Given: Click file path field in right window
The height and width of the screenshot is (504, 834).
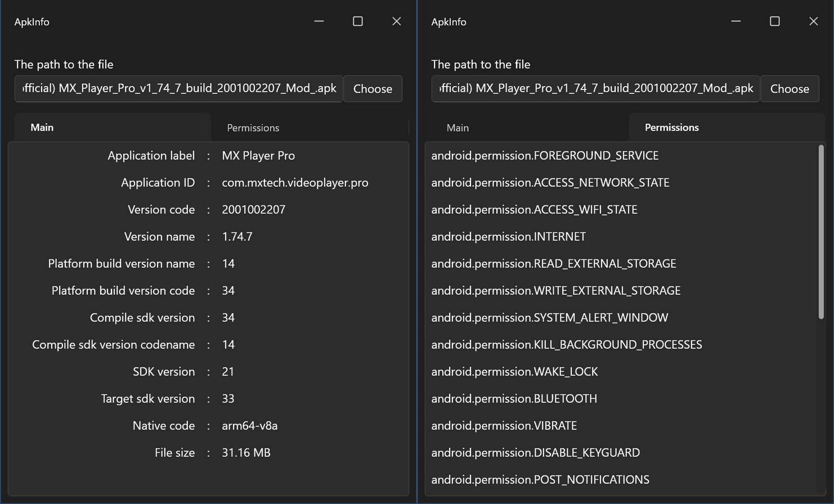Looking at the screenshot, I should 596,89.
